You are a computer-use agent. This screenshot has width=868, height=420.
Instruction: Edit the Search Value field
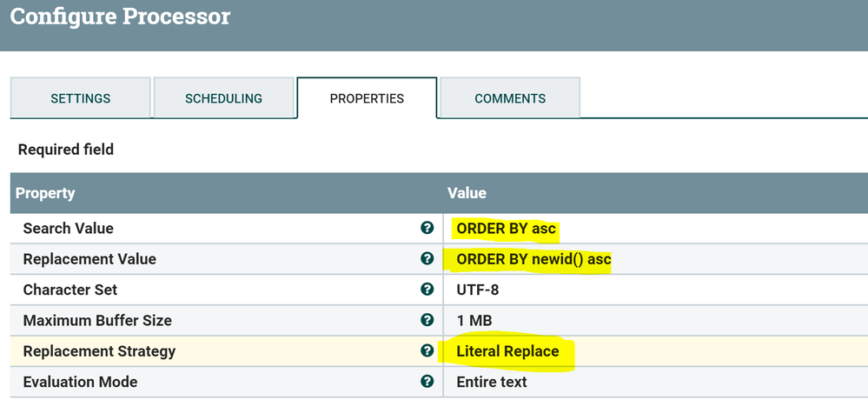507,229
